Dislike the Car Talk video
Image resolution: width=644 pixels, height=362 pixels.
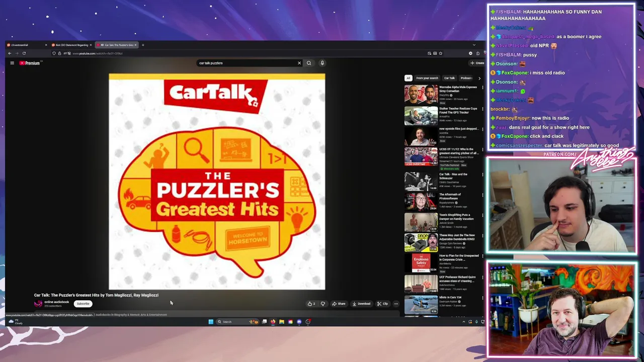pyautogui.click(x=323, y=304)
